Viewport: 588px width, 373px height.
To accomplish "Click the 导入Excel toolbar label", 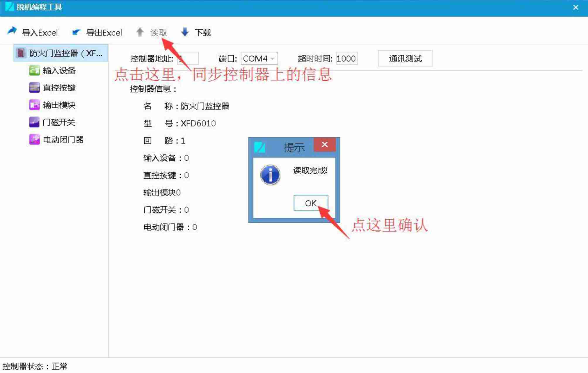I will [x=40, y=33].
